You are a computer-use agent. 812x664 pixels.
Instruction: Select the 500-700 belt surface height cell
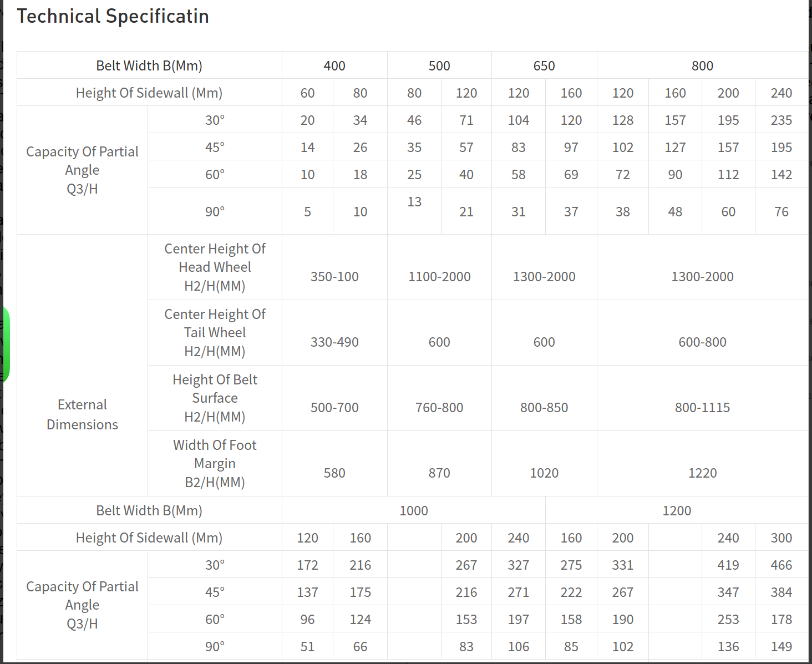(x=334, y=407)
